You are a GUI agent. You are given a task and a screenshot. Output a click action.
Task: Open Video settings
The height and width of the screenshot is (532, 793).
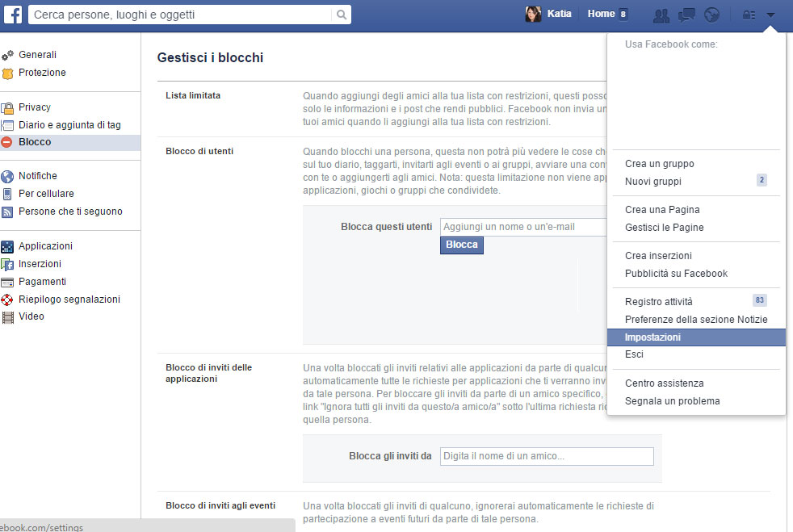[x=31, y=316]
